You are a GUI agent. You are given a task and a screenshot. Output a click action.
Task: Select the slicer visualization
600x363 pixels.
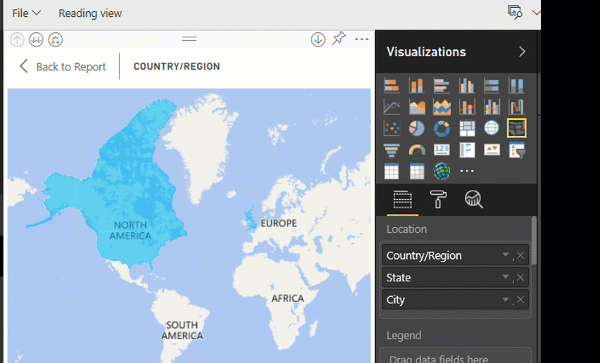coord(516,150)
